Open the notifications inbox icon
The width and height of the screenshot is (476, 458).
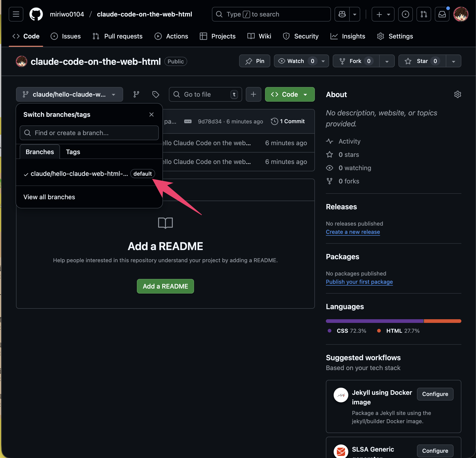point(442,14)
